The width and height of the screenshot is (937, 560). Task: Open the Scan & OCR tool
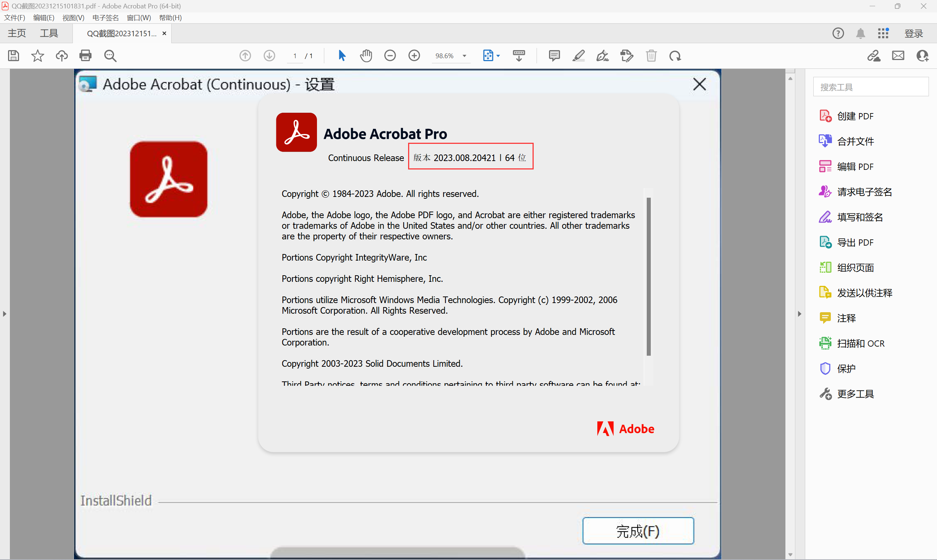tap(860, 343)
